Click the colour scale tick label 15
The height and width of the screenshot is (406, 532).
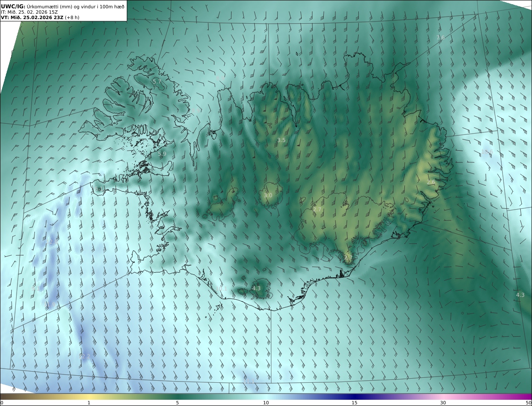(x=355, y=403)
